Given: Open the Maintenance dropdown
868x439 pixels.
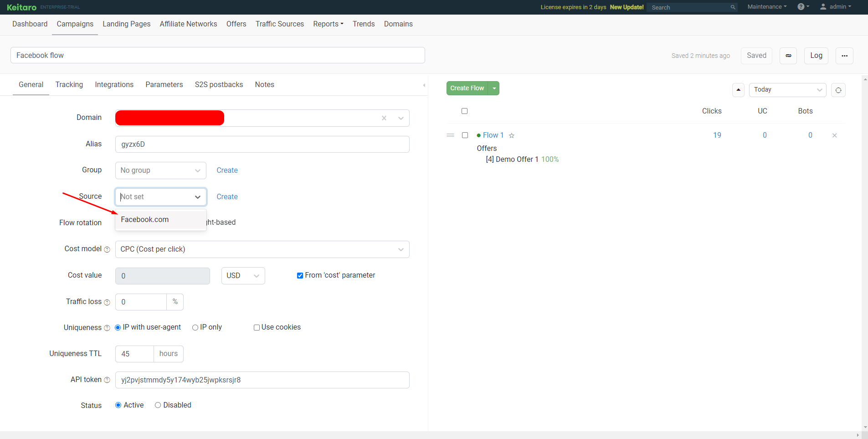Looking at the screenshot, I should point(767,7).
